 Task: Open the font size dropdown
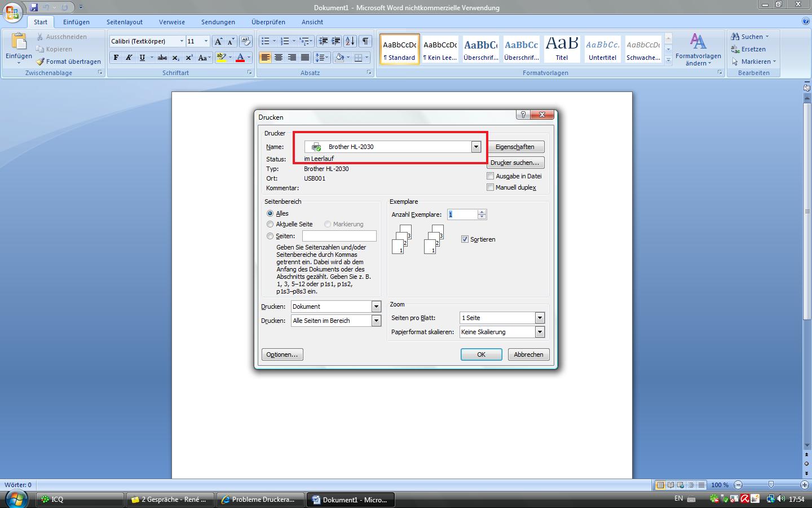[x=206, y=41]
